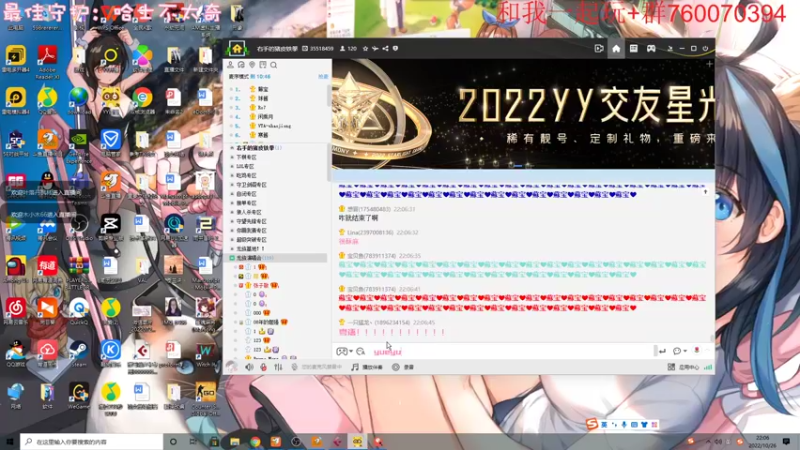
Task: Open NVIDIA GeForce Experience desktop icon
Action: click(x=79, y=147)
